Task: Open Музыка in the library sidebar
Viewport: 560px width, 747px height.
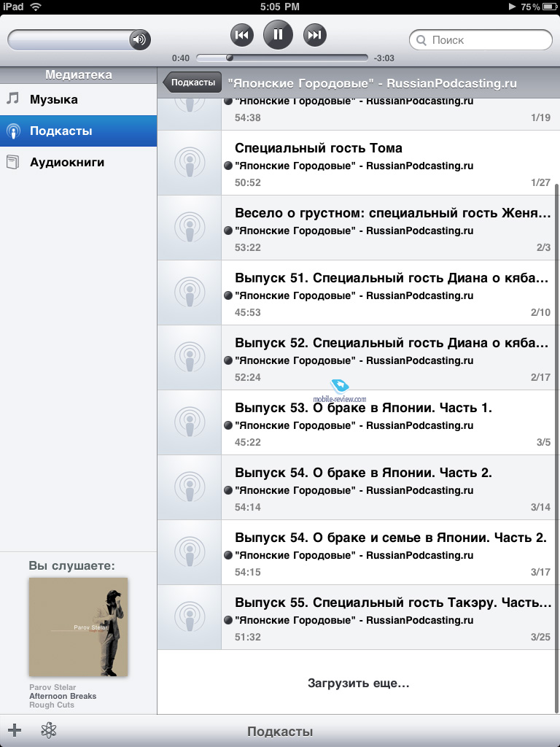Action: pos(78,99)
